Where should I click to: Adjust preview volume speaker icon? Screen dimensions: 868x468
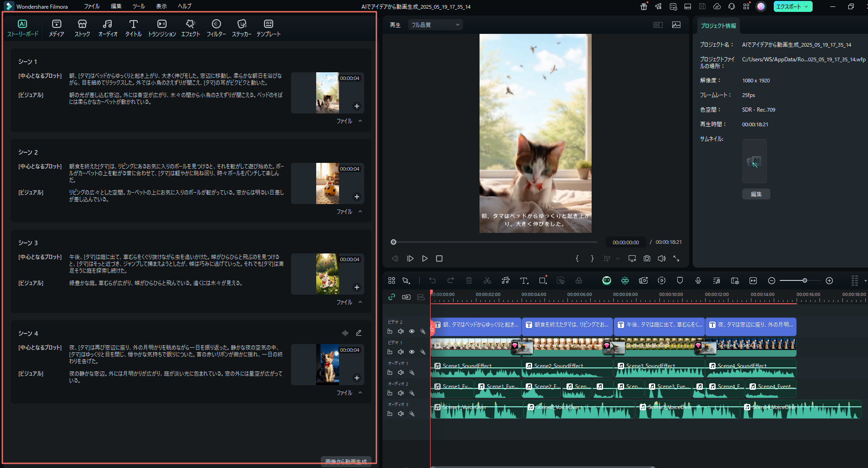click(x=662, y=258)
